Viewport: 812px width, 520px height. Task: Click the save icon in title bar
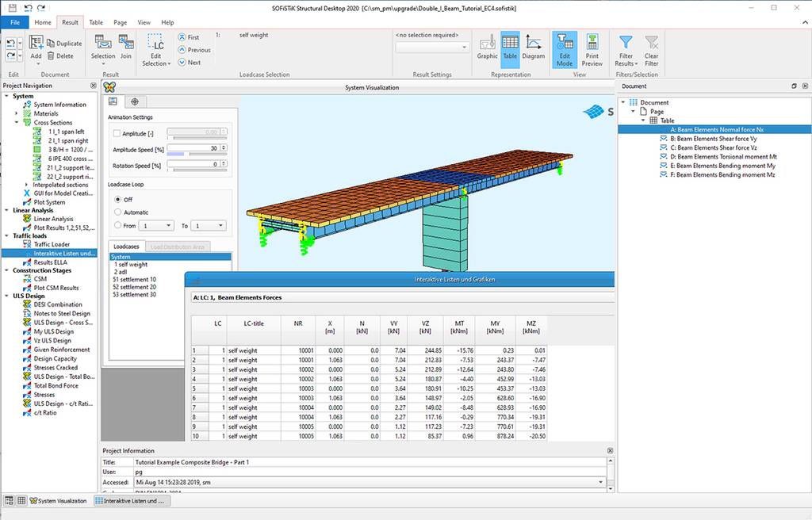(x=13, y=8)
